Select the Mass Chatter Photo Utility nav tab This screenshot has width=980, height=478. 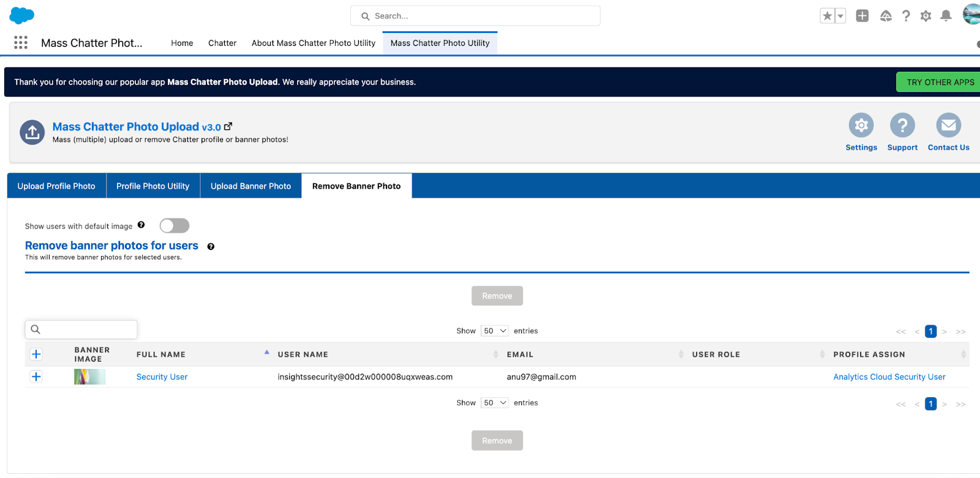tap(440, 43)
